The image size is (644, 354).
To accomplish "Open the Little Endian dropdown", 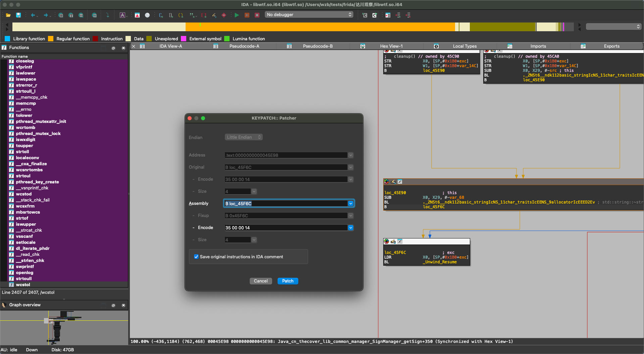I will click(x=244, y=137).
